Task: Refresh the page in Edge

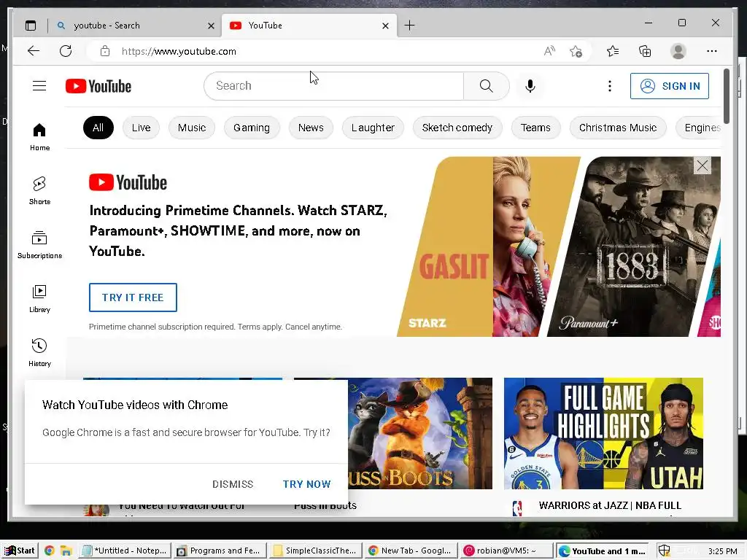Action: pyautogui.click(x=66, y=51)
